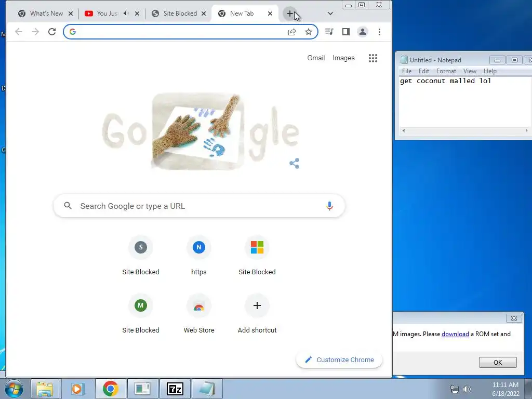
Task: Go back with the back arrow
Action: click(19, 32)
